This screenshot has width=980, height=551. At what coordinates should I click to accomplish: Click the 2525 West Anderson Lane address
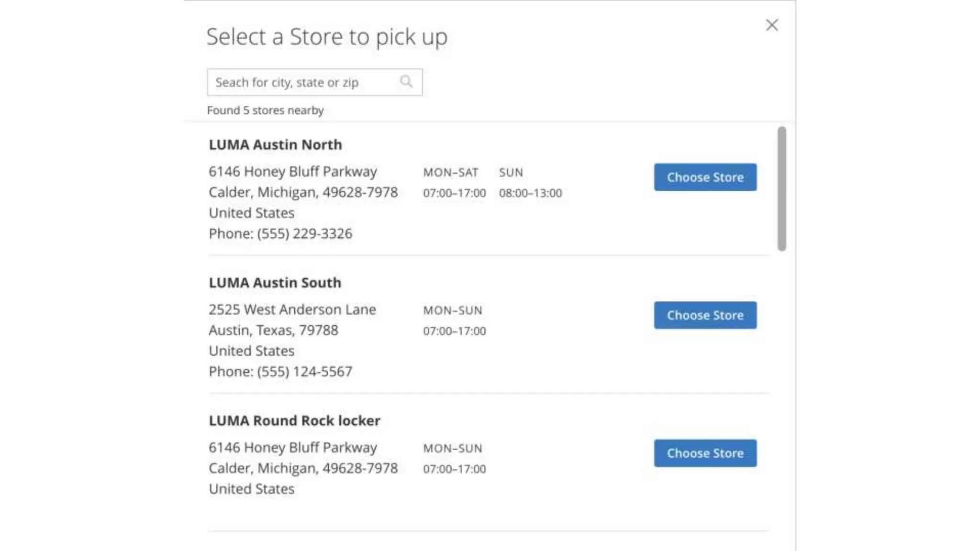292,309
